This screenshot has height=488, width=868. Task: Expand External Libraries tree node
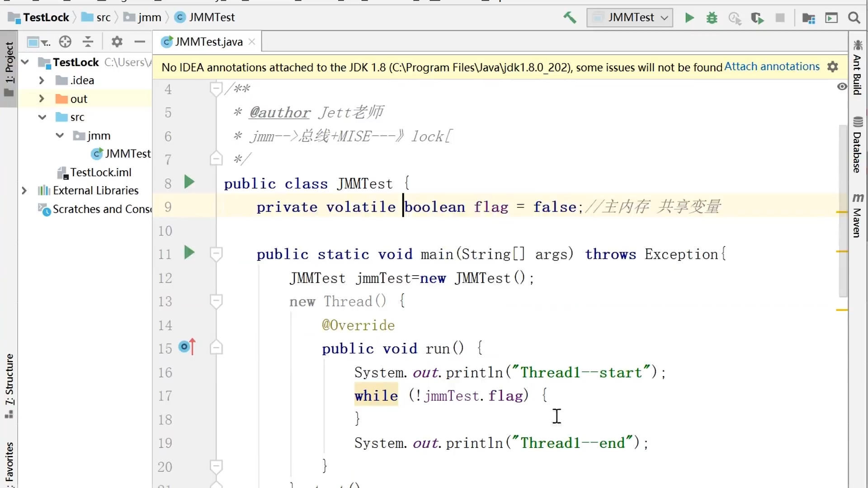(x=24, y=191)
